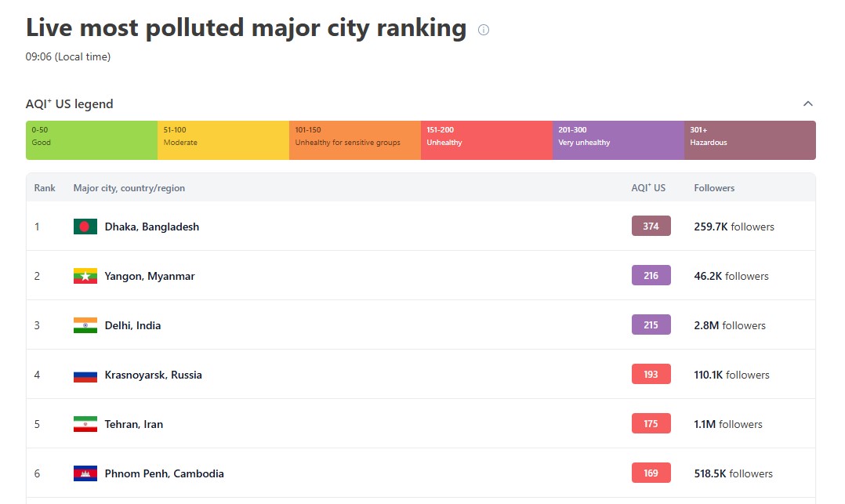Viewport: 845px width, 504px height.
Task: Click the Hazardous 301+ legend swatch
Action: pyautogui.click(x=750, y=140)
